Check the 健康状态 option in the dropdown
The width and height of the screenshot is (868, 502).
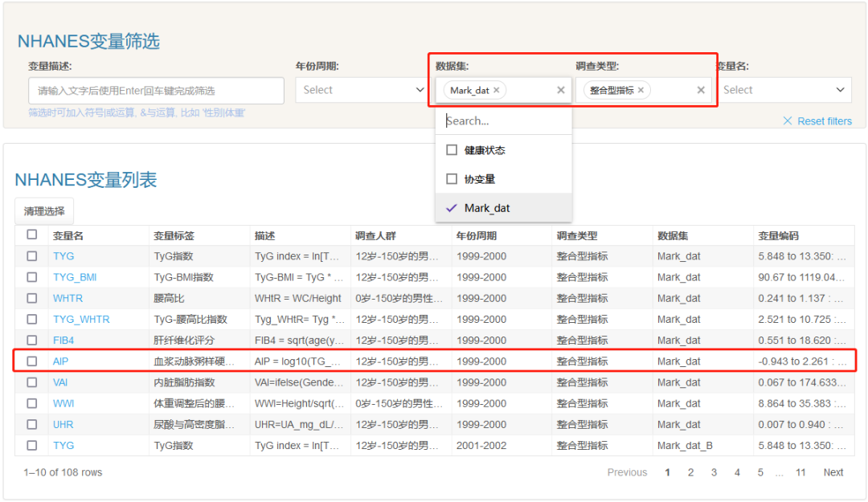tap(451, 149)
